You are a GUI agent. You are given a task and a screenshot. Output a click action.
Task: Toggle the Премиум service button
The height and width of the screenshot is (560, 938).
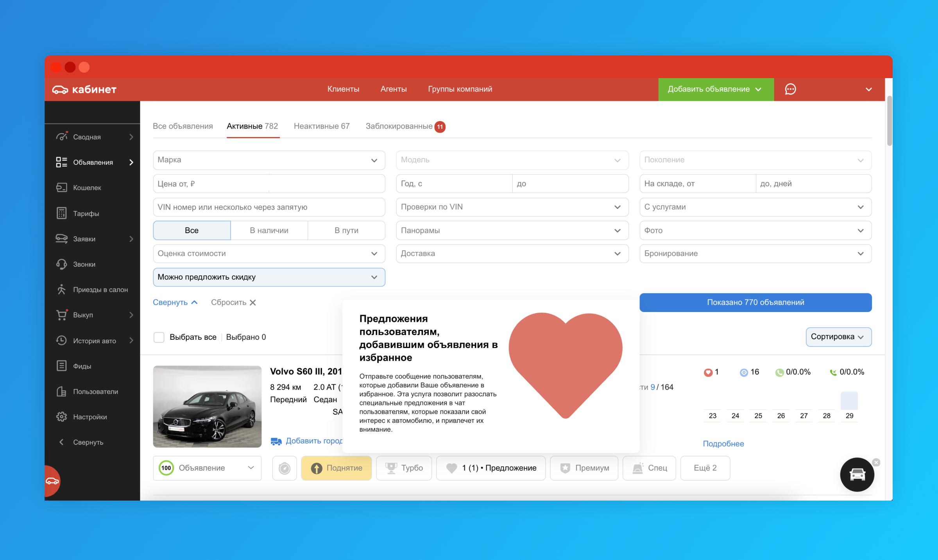[x=584, y=468]
